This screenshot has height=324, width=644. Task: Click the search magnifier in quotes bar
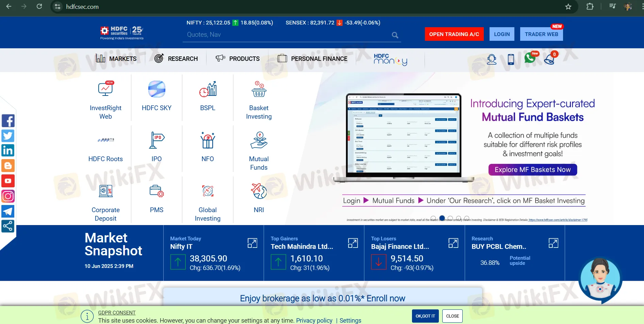pos(395,35)
